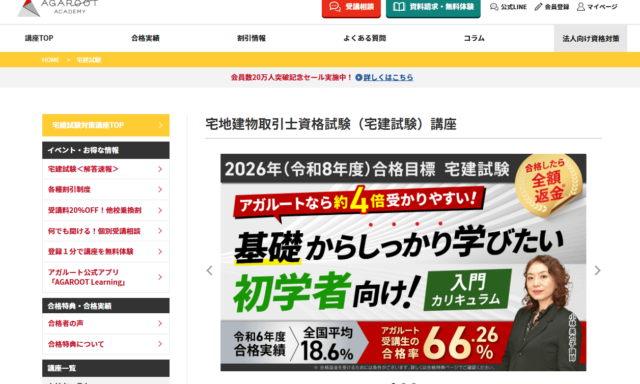Open the 公式LINE link
The height and width of the screenshot is (384, 640).
508,7
